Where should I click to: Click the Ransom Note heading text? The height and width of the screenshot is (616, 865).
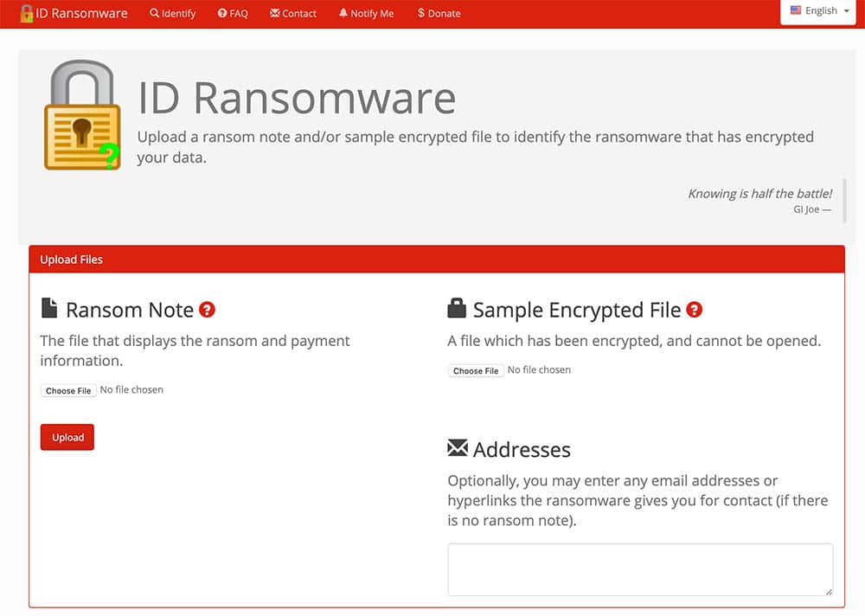130,311
